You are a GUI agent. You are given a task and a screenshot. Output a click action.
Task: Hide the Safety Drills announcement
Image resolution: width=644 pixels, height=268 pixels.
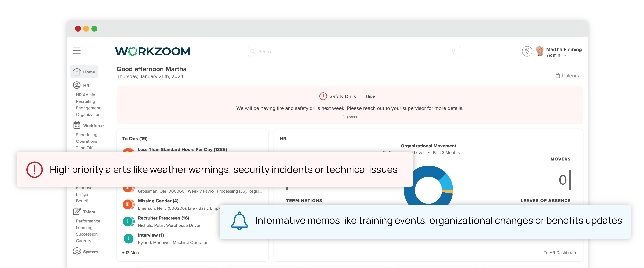point(370,96)
